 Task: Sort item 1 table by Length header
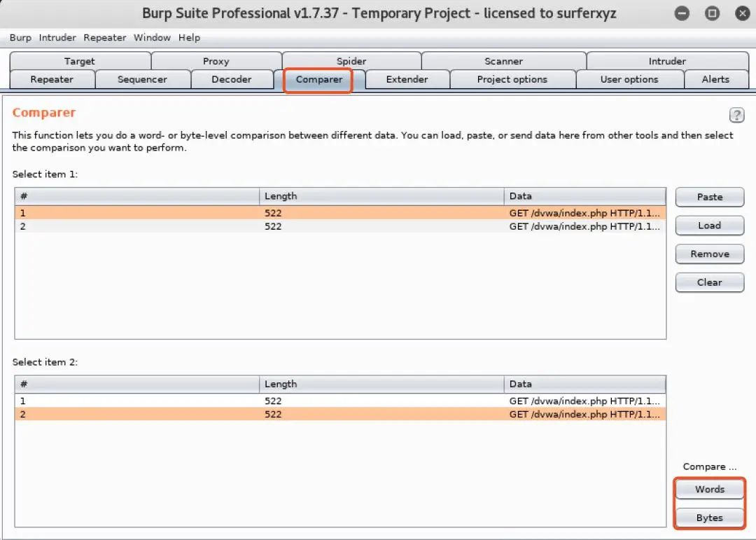coord(381,196)
